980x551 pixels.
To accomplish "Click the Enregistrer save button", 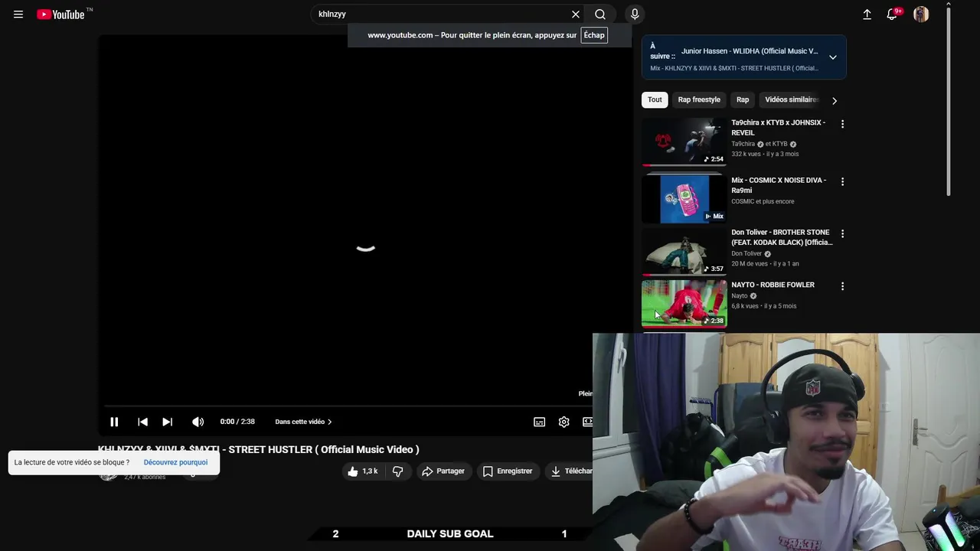I will pos(507,471).
